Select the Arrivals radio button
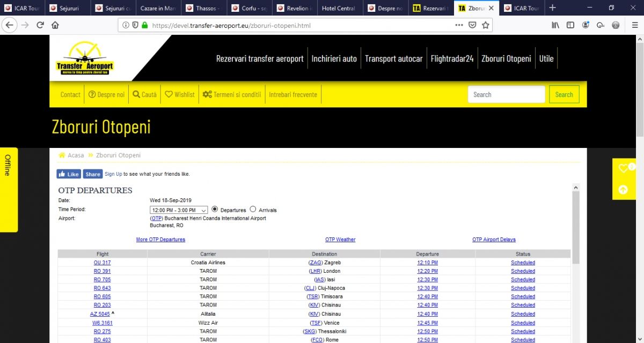This screenshot has width=644, height=343. [x=253, y=210]
